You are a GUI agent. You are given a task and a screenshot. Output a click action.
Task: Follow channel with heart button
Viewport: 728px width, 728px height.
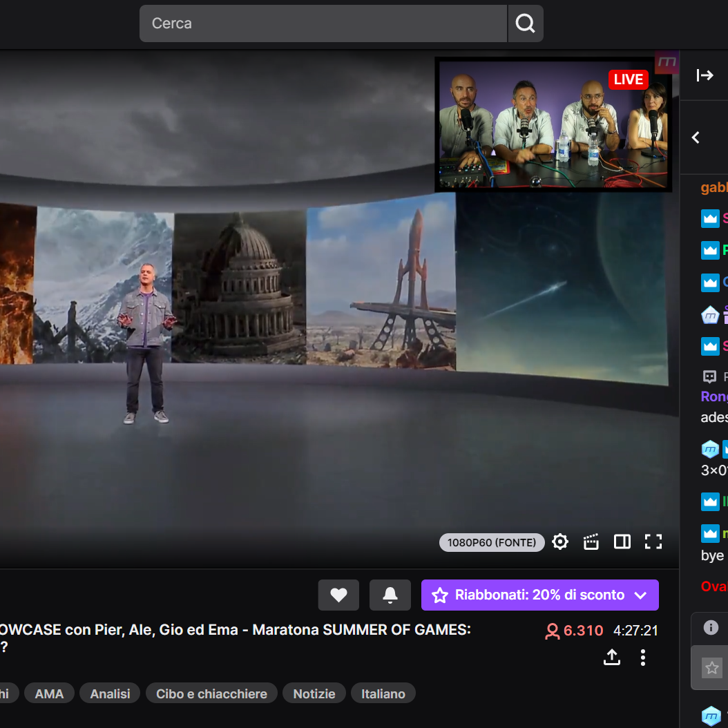point(338,595)
